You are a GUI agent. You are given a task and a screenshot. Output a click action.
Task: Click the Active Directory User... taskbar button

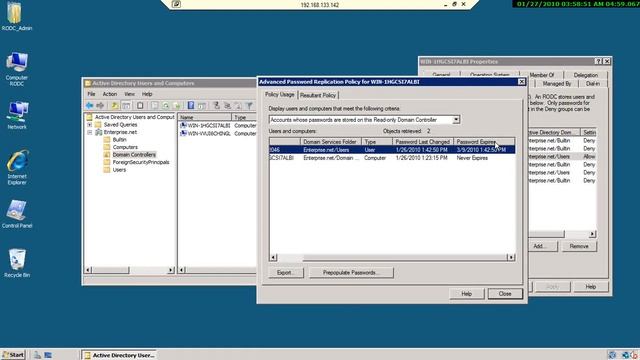click(119, 355)
